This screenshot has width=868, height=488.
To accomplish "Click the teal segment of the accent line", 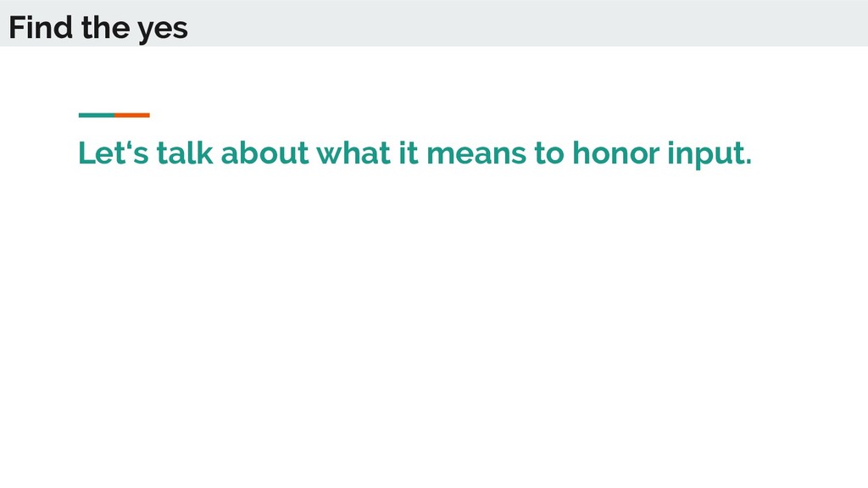I will pos(97,115).
